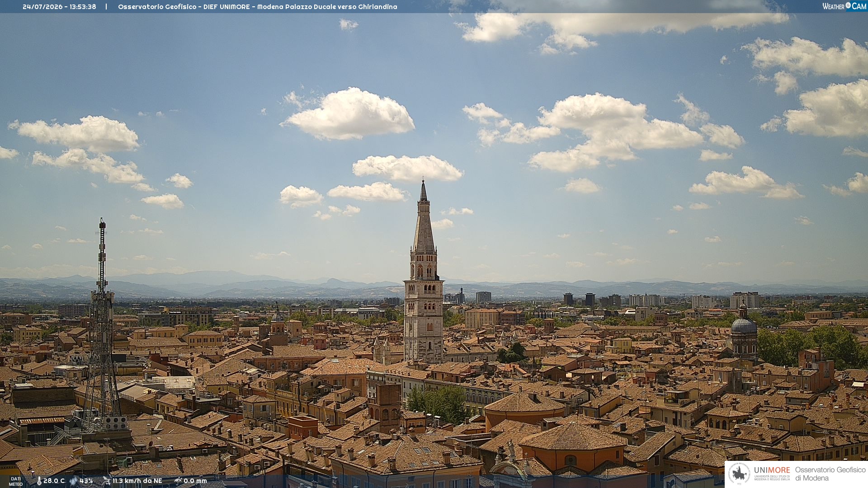Click the UNIMORE university seal emblem
This screenshot has height=488, width=868.
(x=740, y=474)
